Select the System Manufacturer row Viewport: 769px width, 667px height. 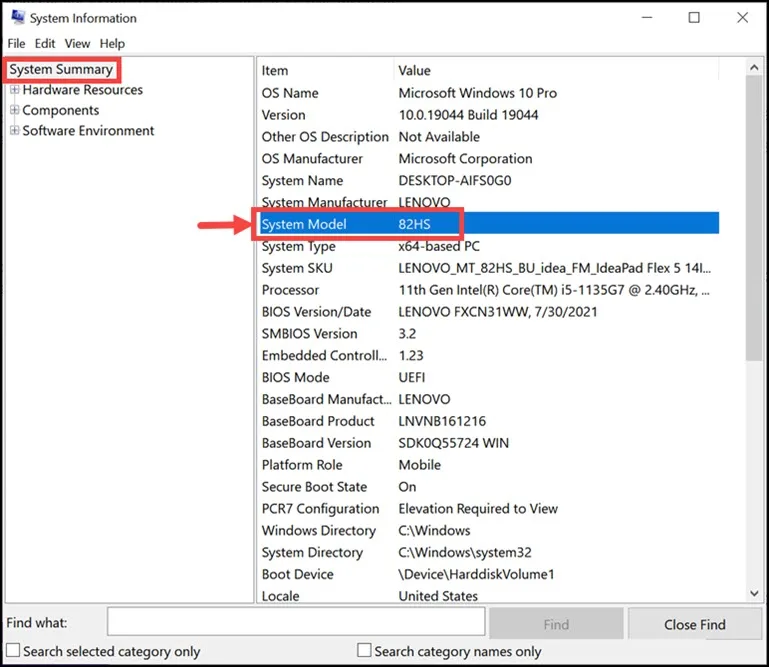tap(488, 202)
